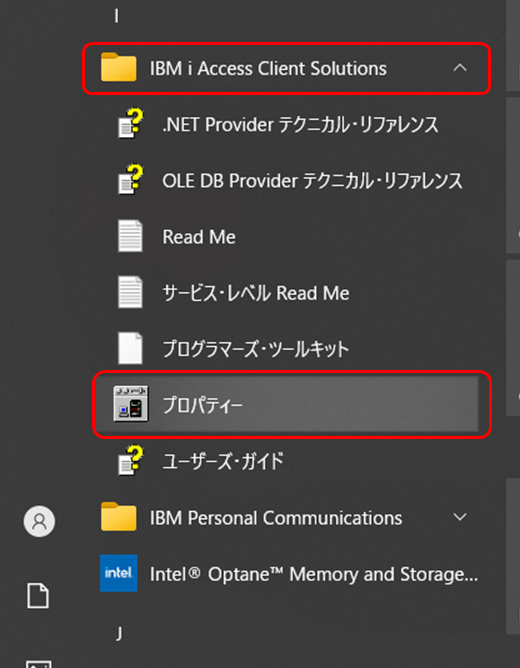Jump to letter I section header
This screenshot has height=668, width=520.
pos(116,16)
